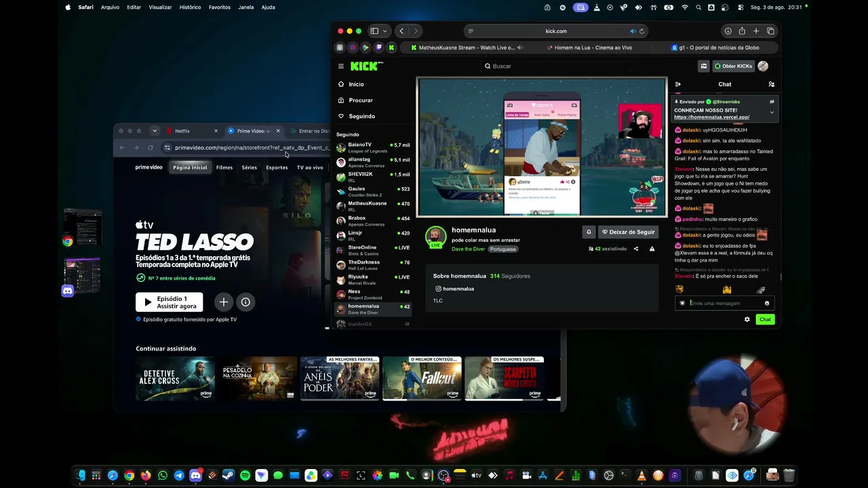Image resolution: width=868 pixels, height=488 pixels.
Task: Open TheDarkness channel in following list
Action: point(374,265)
